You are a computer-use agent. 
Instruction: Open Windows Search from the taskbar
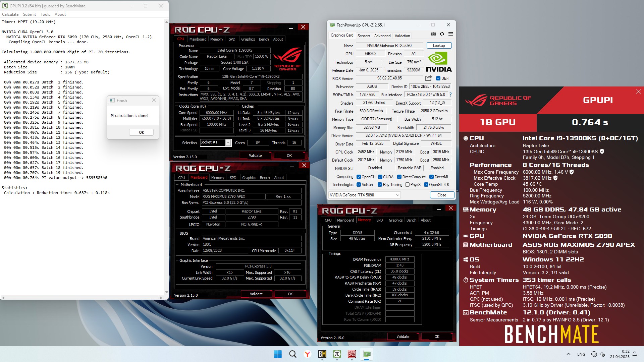(x=292, y=354)
